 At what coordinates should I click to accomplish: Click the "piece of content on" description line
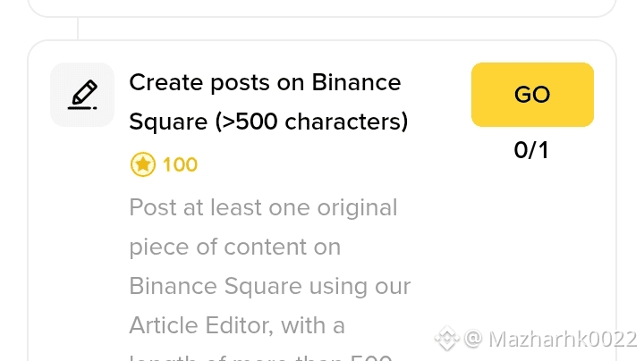tap(235, 247)
